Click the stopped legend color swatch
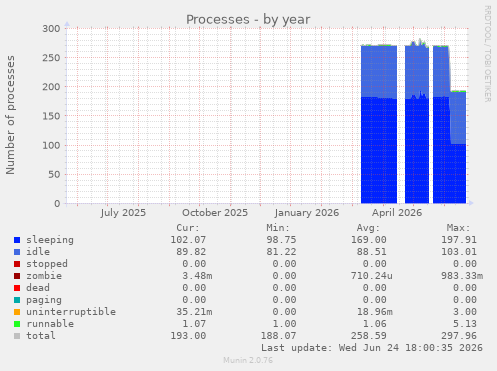 (x=17, y=264)
